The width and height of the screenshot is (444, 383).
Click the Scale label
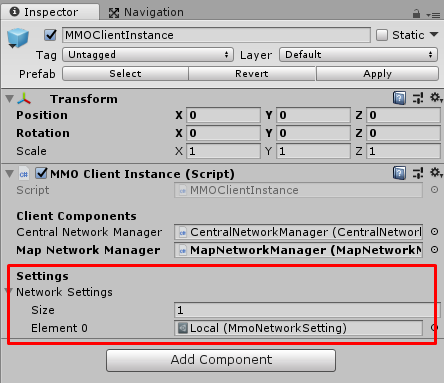(31, 151)
